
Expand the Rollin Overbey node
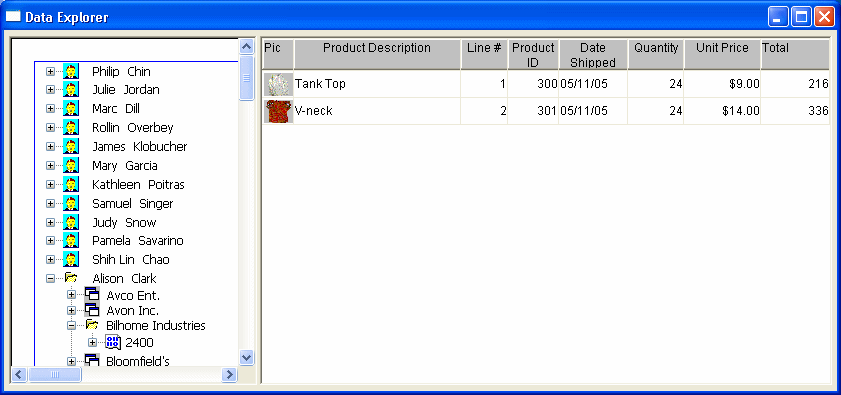(50, 128)
